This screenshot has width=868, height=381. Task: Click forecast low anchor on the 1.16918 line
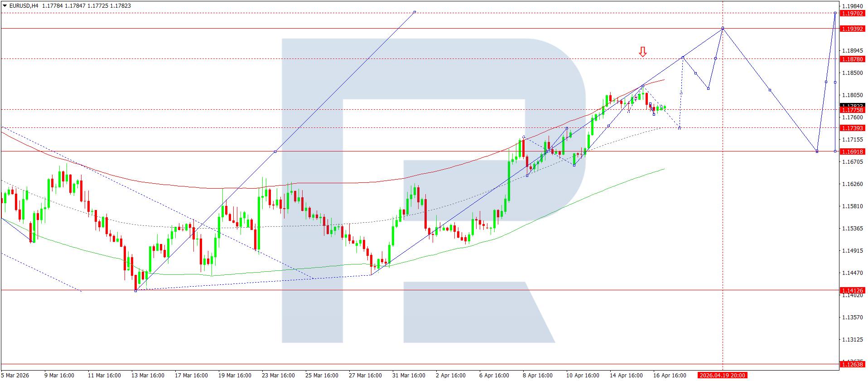point(817,151)
